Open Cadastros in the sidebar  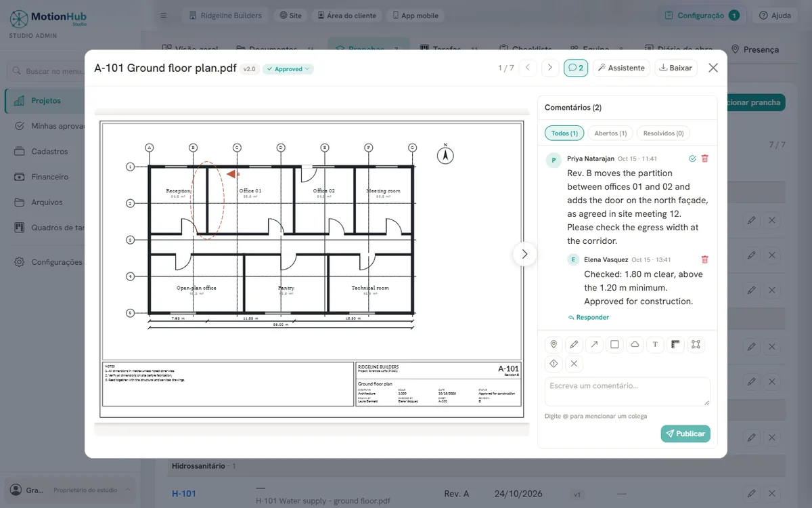pyautogui.click(x=49, y=152)
